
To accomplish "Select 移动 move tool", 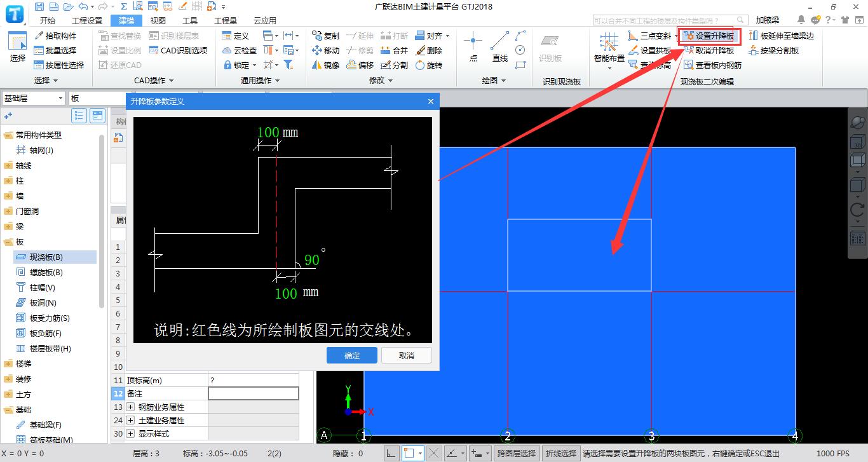I will pyautogui.click(x=325, y=50).
